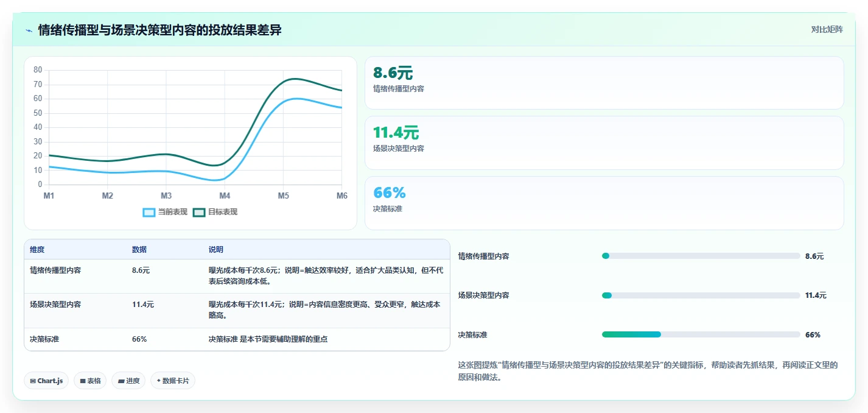Image resolution: width=868 pixels, height=413 pixels.
Task: Click the description starting 曝光成本每千次8.6元
Action: [x=326, y=276]
